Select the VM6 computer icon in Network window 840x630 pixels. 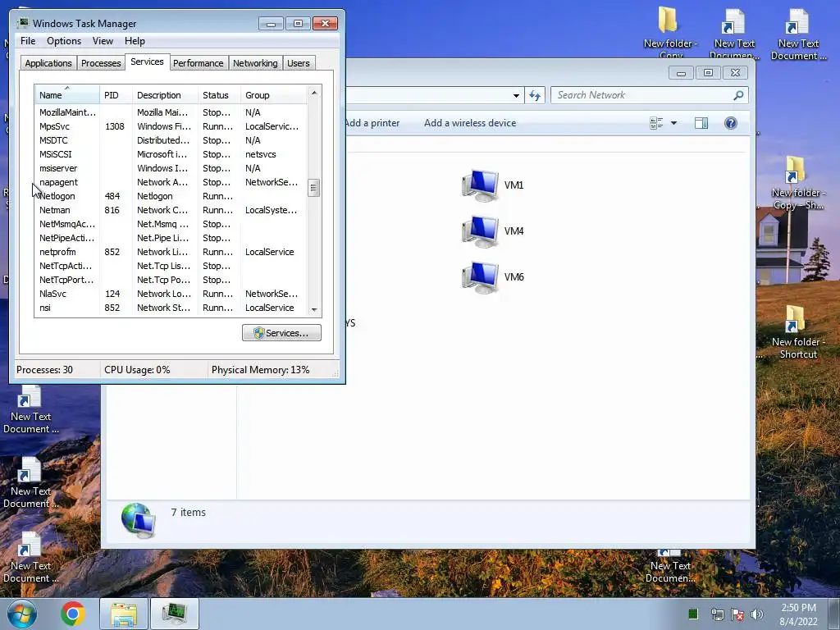[x=480, y=277]
